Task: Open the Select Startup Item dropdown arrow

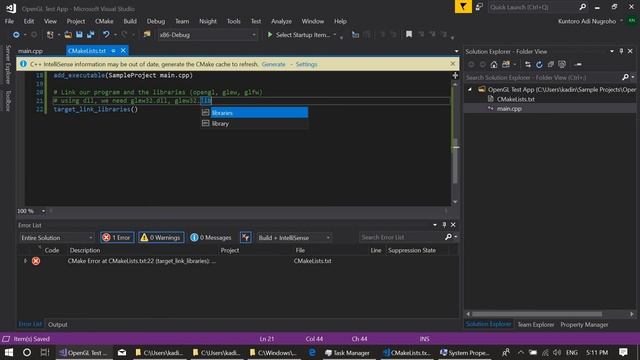Action: point(335,35)
